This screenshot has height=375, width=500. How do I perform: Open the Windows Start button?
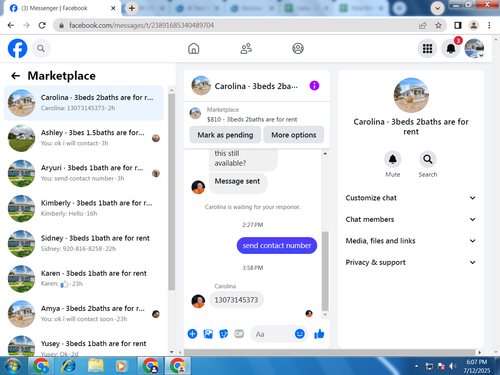(12, 366)
